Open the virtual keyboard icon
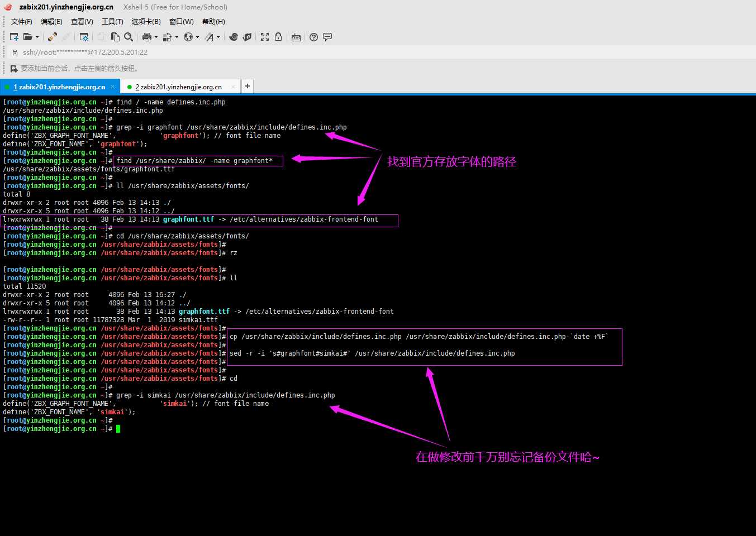This screenshot has height=536, width=756. coord(296,37)
